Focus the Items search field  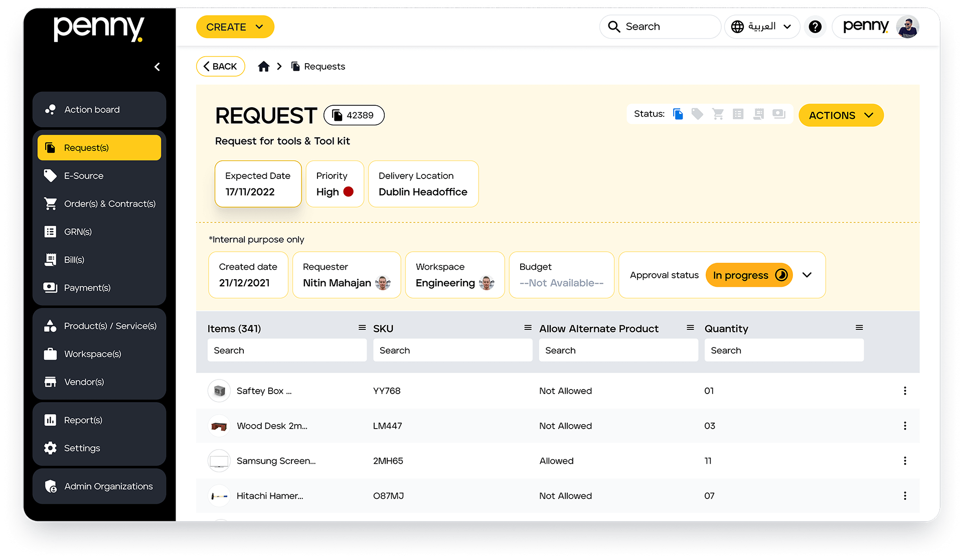coord(287,350)
